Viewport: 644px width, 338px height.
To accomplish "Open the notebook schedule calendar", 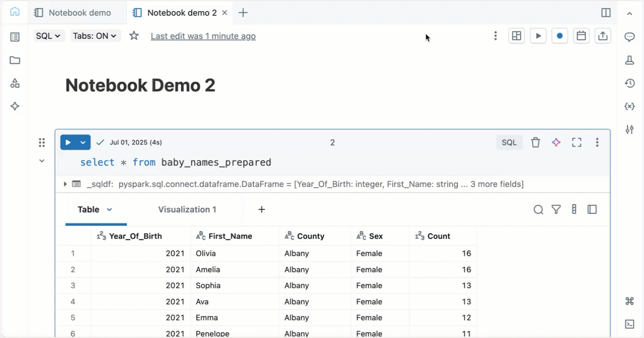I will point(581,35).
